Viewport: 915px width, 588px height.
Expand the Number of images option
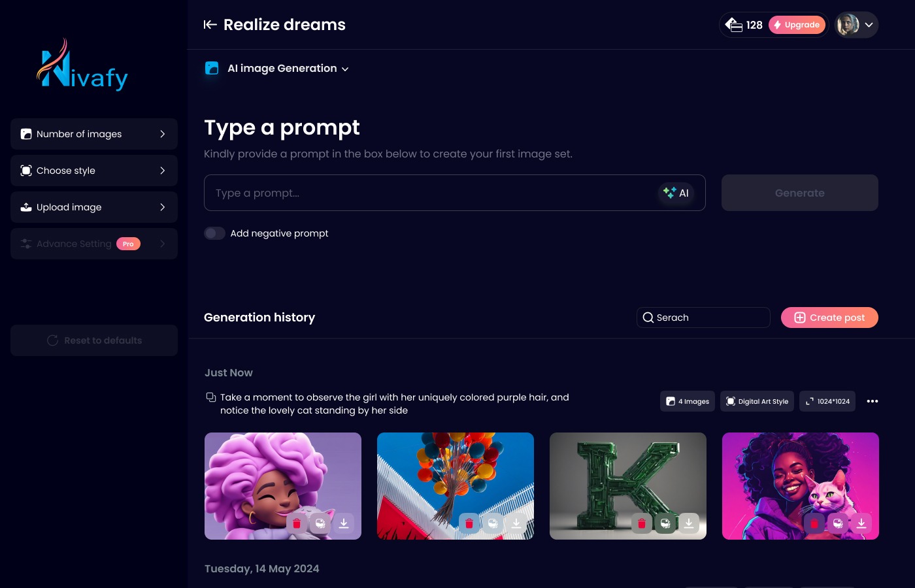(94, 134)
